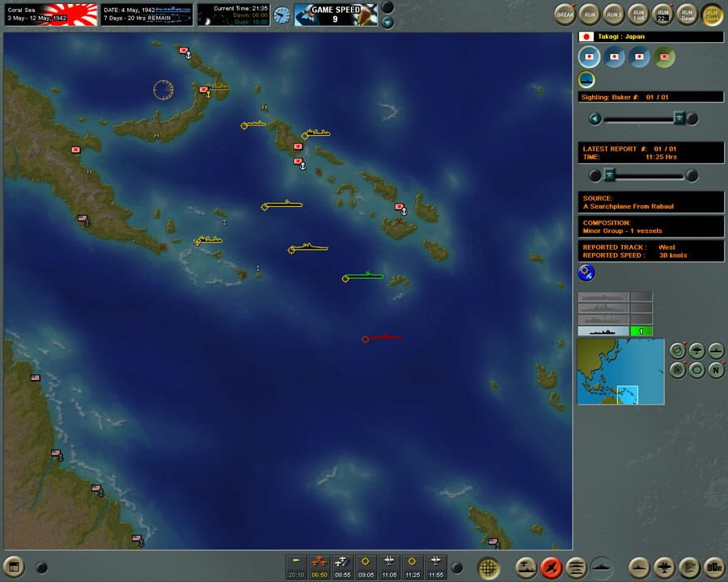The height and width of the screenshot is (582, 728).
Task: Click the game speed down arrow
Action: (387, 22)
